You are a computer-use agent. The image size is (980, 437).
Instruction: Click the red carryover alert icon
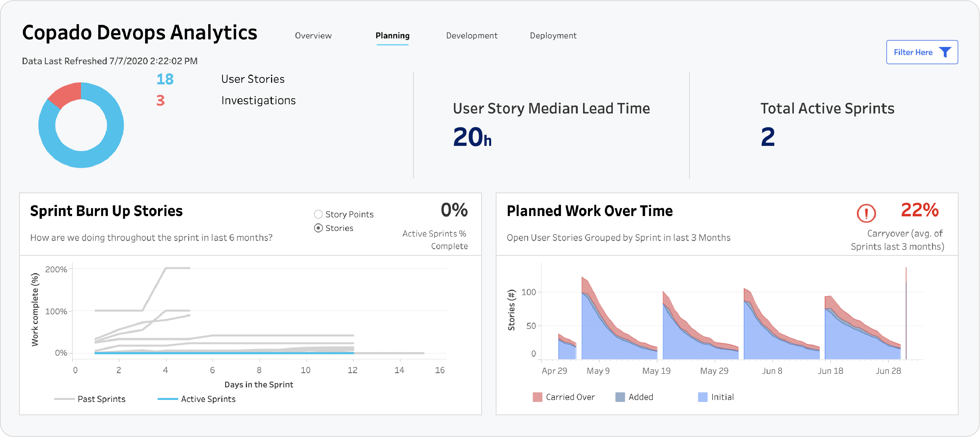[x=866, y=213]
